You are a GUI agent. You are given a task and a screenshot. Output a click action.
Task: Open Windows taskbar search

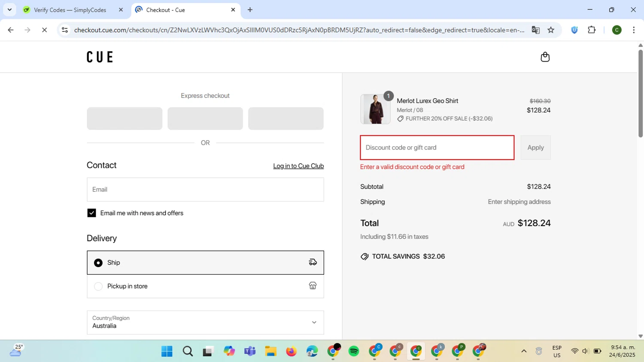pos(188,351)
